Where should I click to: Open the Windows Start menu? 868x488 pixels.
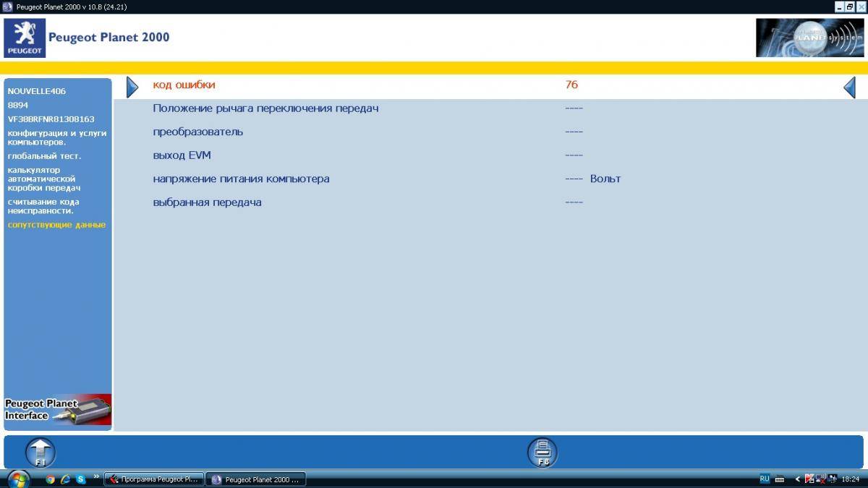point(17,479)
